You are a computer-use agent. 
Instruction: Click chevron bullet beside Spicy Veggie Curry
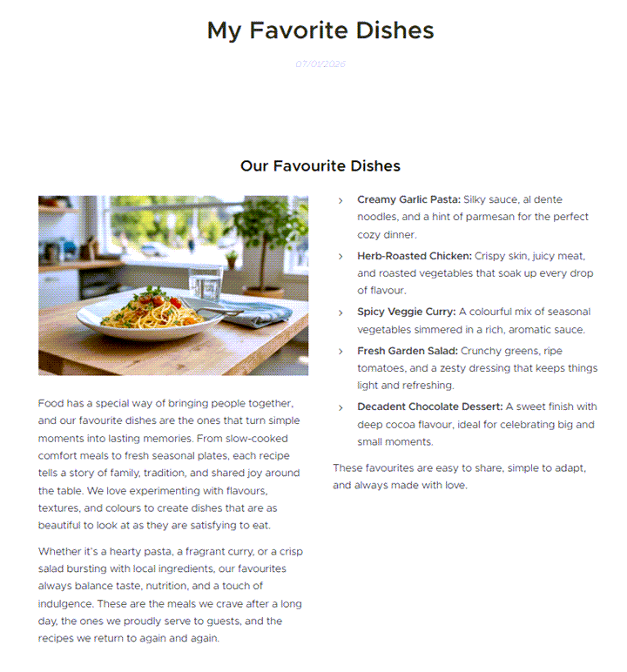pos(340,312)
